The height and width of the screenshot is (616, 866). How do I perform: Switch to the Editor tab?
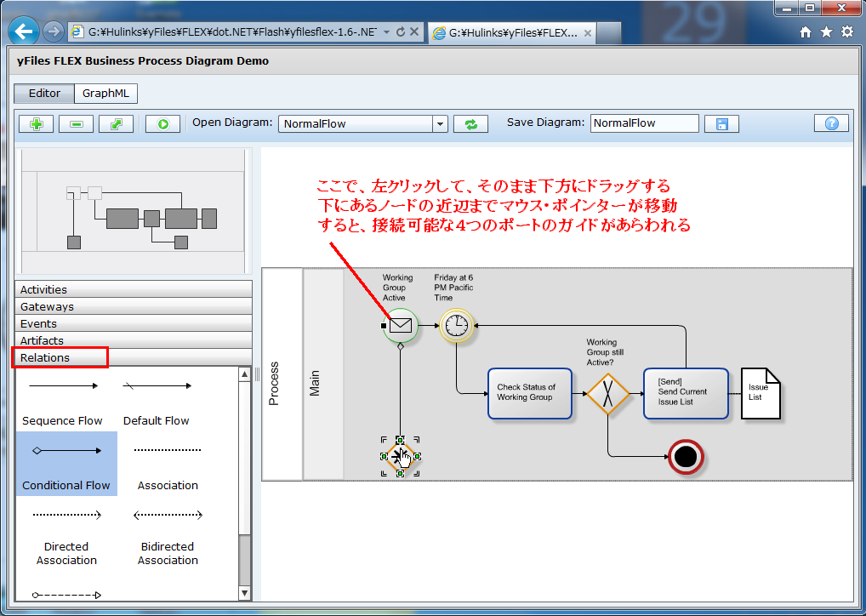click(x=44, y=94)
